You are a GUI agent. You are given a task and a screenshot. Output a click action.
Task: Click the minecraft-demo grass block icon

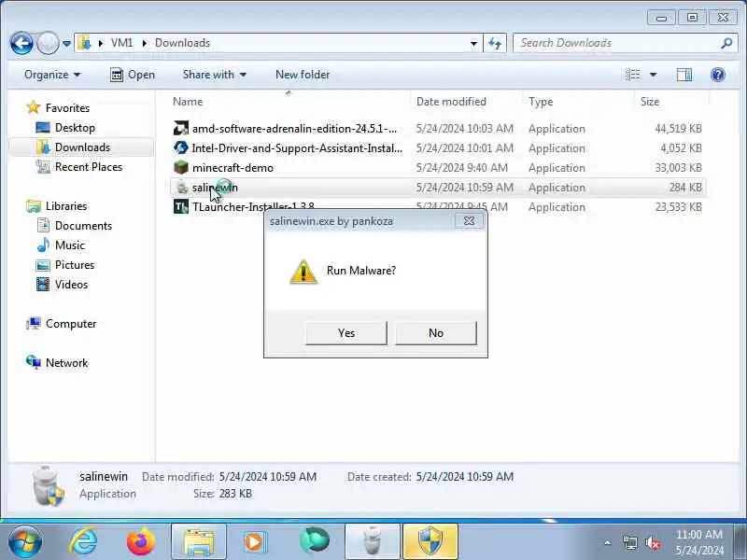point(181,168)
